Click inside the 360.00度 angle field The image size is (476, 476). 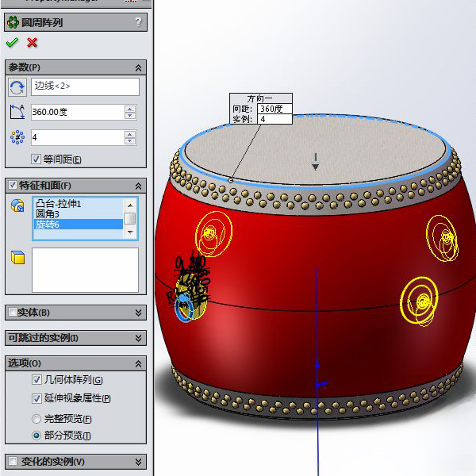click(78, 112)
